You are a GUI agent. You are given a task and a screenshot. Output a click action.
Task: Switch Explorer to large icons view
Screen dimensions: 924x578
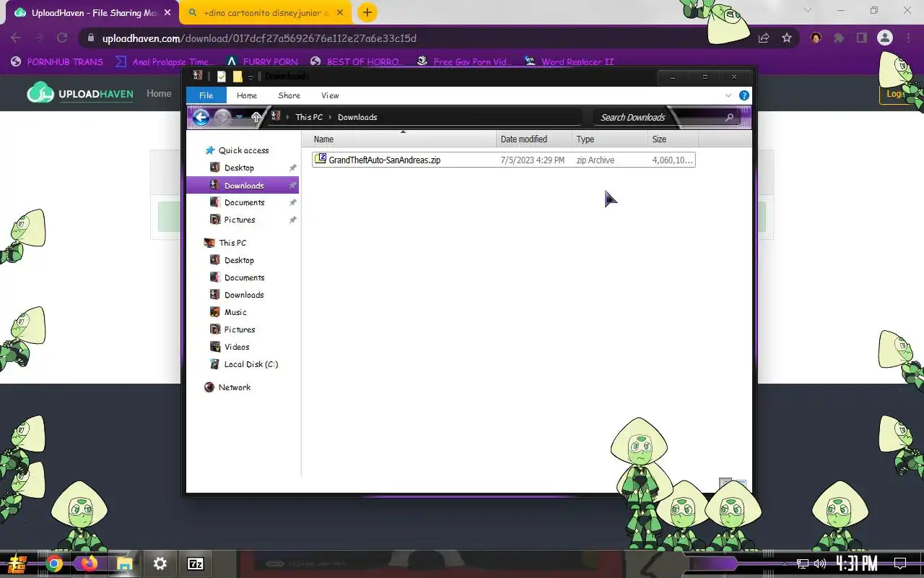[741, 484]
